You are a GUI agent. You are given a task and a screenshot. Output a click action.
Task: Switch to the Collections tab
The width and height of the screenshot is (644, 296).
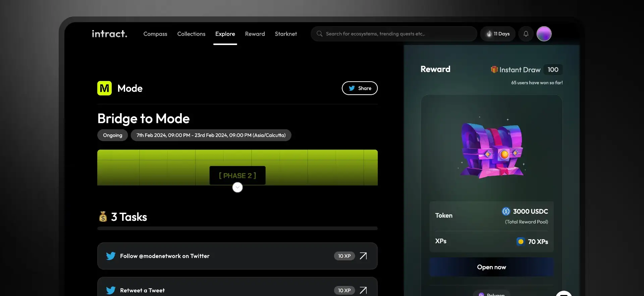coord(191,34)
